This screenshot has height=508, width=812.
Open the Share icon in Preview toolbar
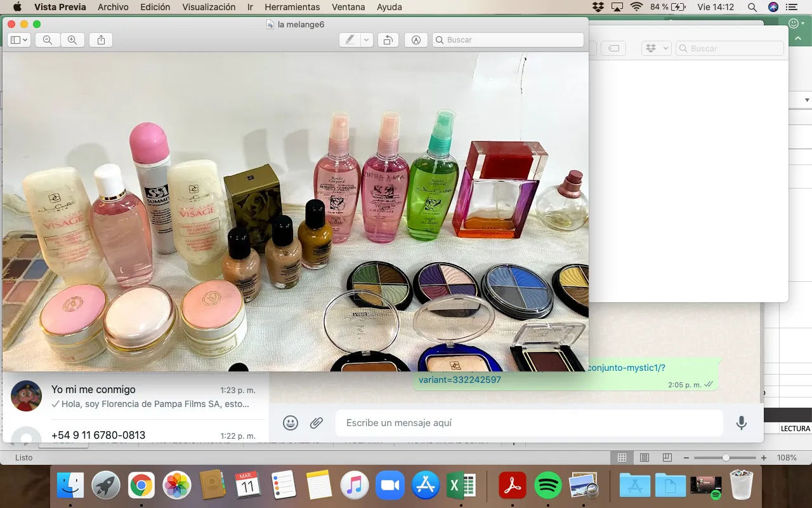tap(100, 39)
